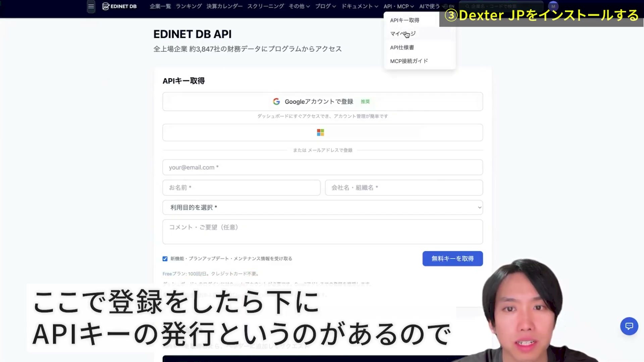Click the your@email.com input field
Viewport: 644px width, 362px height.
pyautogui.click(x=323, y=167)
